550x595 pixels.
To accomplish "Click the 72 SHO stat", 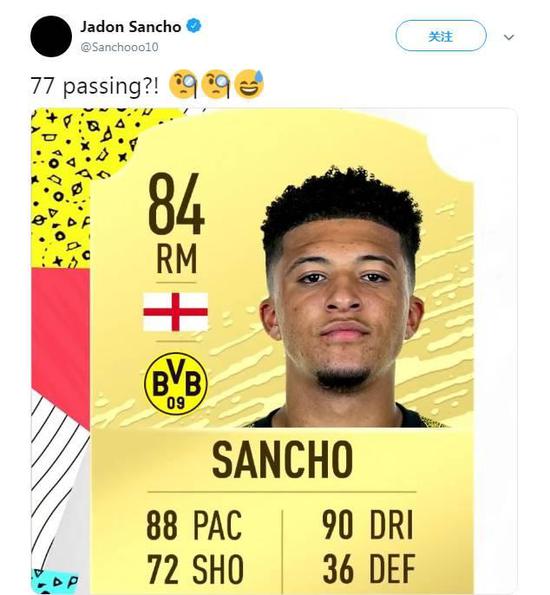I will click(x=195, y=569).
